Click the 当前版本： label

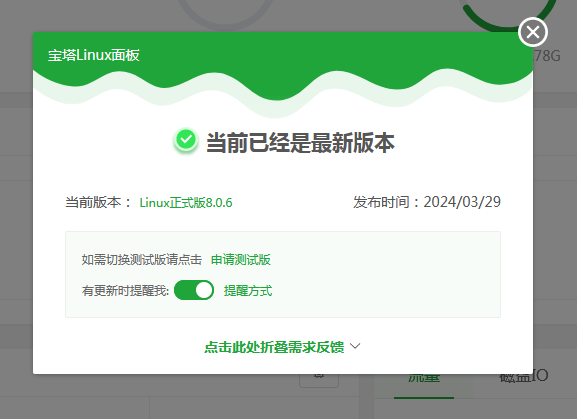point(98,202)
